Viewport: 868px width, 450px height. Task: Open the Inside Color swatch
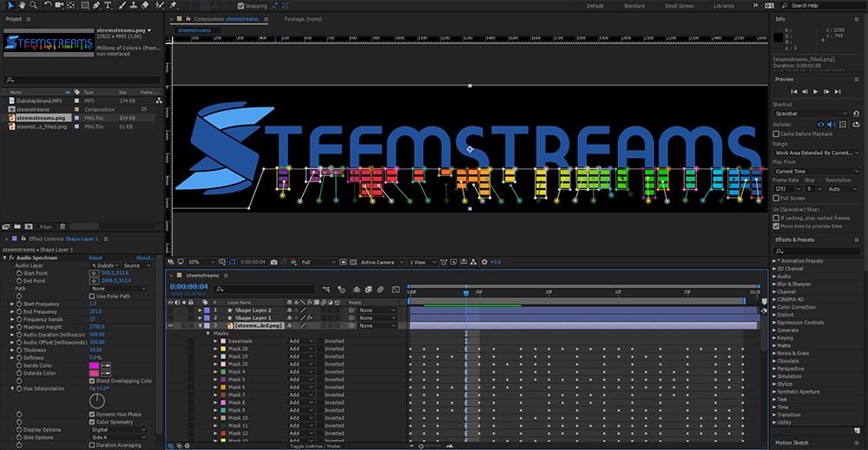pos(94,365)
